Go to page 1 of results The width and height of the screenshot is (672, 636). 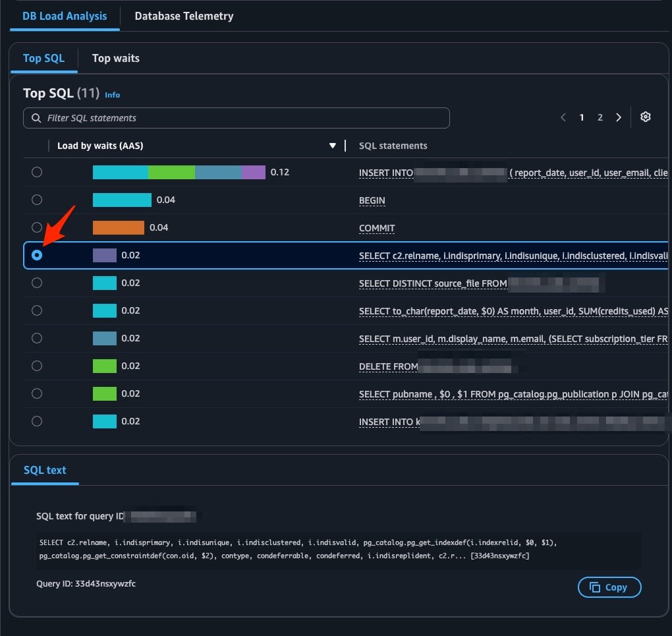coord(582,117)
